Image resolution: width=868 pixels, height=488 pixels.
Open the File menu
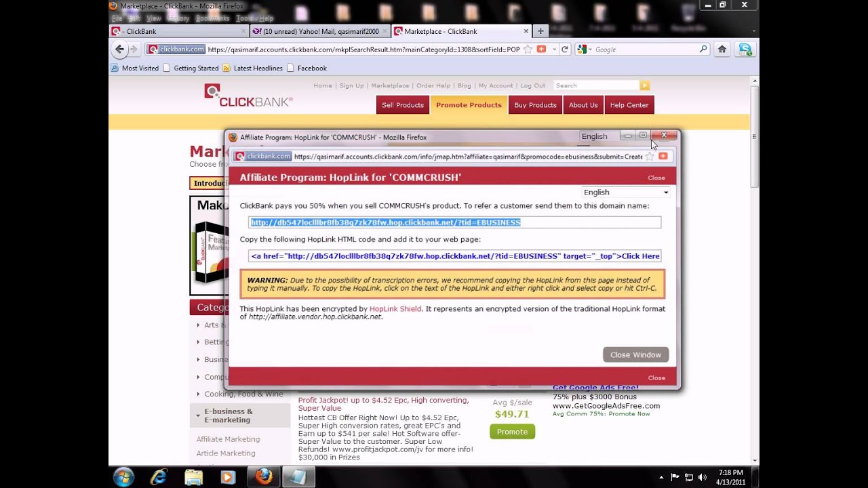pyautogui.click(x=117, y=18)
